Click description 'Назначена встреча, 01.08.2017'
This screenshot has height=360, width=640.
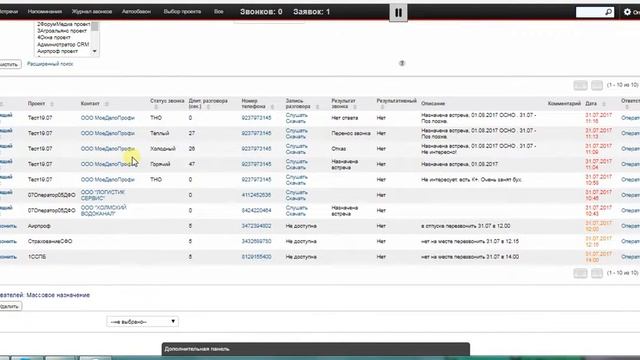[459, 164]
